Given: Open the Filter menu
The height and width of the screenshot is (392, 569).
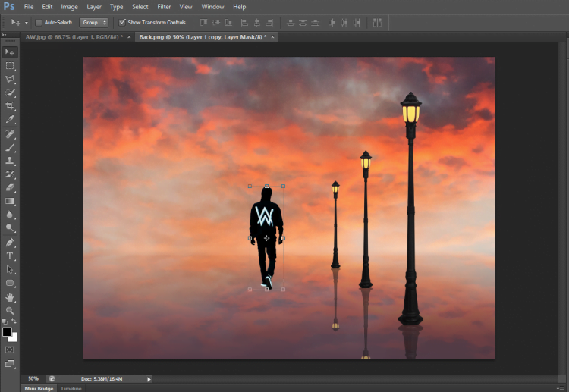Looking at the screenshot, I should pos(164,7).
